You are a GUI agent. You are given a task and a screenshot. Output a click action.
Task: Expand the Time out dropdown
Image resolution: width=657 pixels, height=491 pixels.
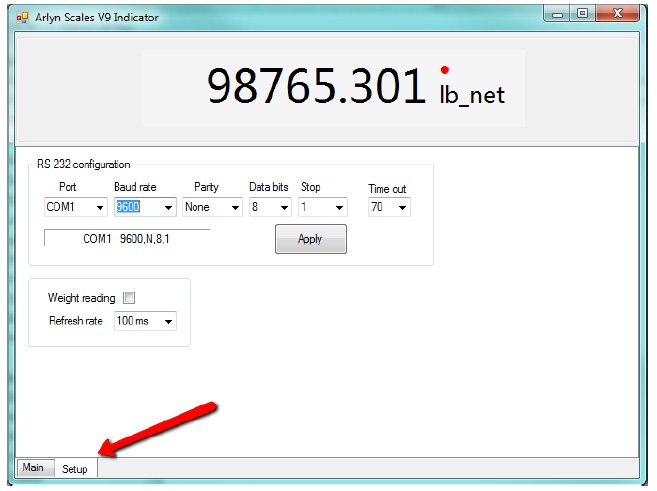pos(389,207)
